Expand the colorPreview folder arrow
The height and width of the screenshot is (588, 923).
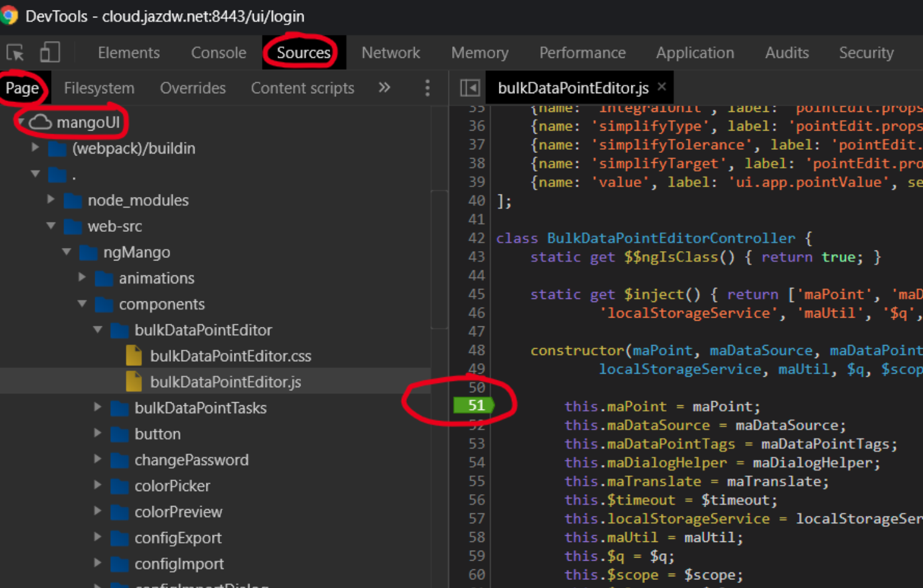[98, 511]
